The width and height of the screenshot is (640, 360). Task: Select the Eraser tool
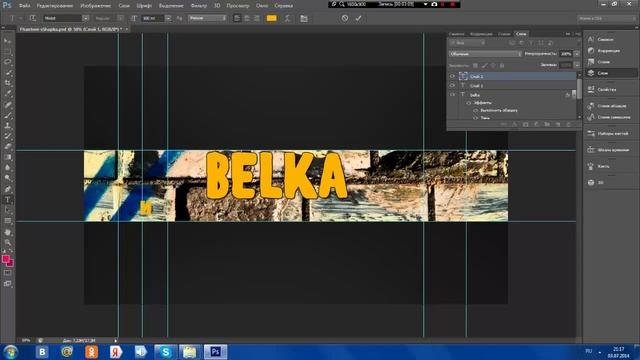tap(7, 147)
